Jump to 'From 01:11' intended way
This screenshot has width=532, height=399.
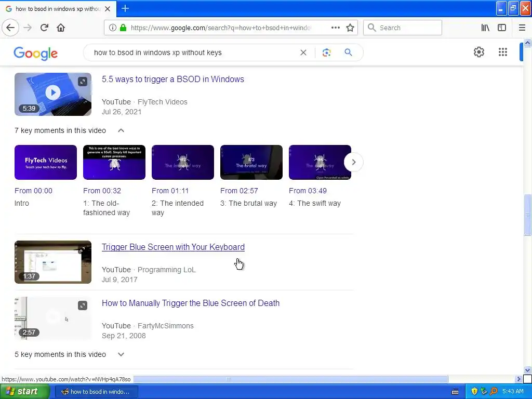[x=170, y=191]
